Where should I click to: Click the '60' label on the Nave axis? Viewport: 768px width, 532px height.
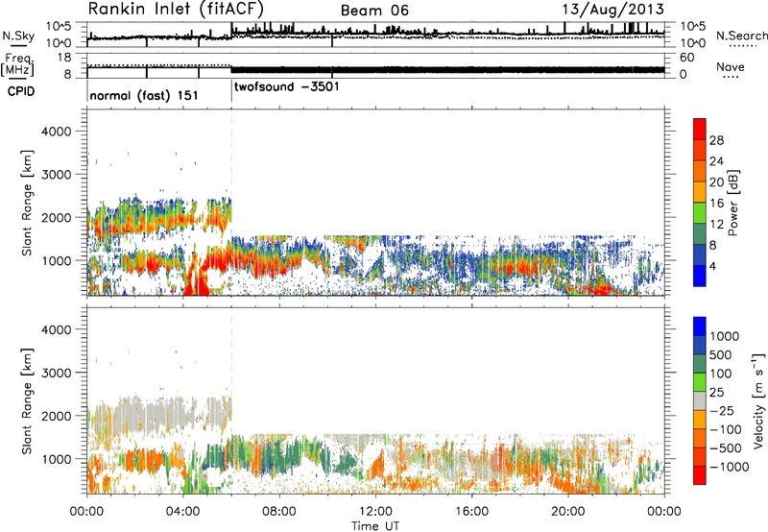(x=686, y=58)
